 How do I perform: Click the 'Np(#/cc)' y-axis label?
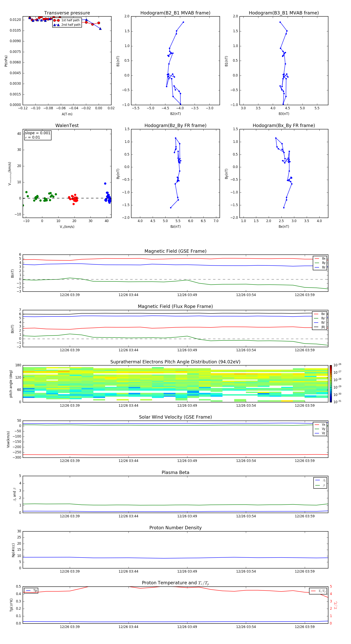click(13, 550)
